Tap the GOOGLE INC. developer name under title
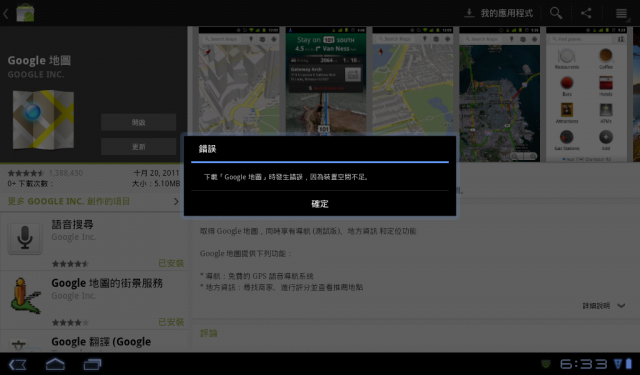This screenshot has height=375, width=640. pos(36,75)
